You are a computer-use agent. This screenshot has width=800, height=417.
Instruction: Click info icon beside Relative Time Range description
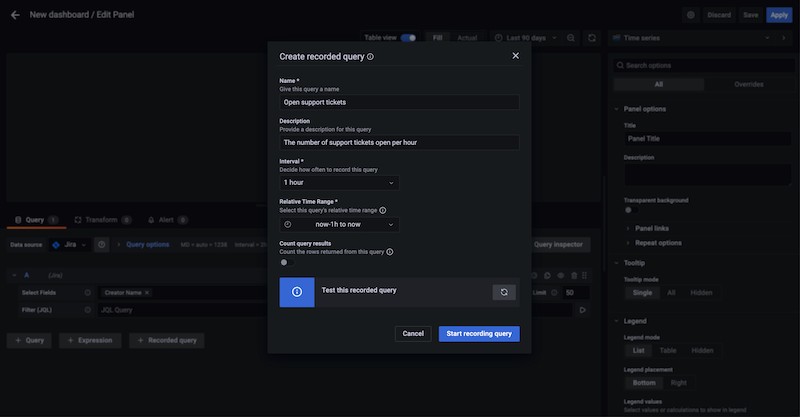tap(383, 211)
